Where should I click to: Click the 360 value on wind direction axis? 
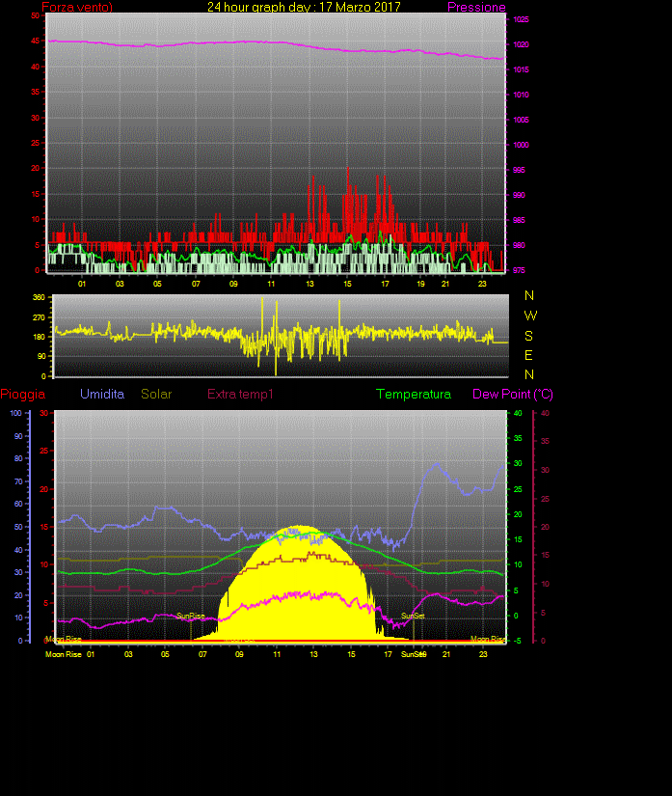[x=40, y=298]
